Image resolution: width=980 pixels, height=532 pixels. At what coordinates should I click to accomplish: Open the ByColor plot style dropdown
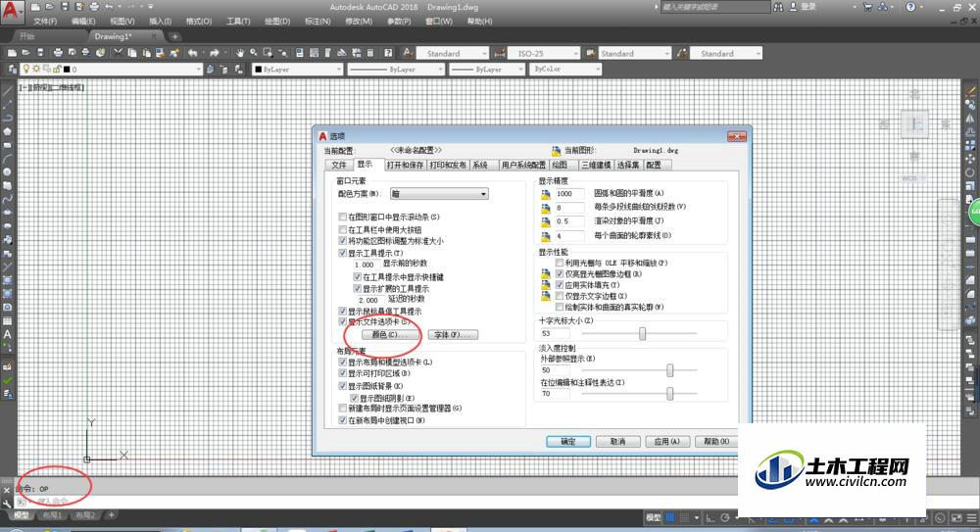pyautogui.click(x=565, y=70)
